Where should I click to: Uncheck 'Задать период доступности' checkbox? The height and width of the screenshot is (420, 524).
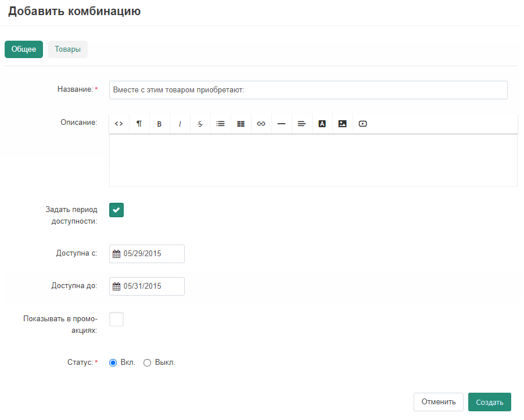pyautogui.click(x=117, y=210)
